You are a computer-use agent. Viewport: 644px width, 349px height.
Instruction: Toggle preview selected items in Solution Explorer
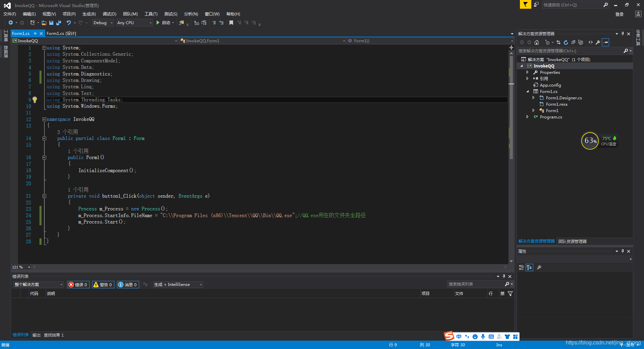click(x=605, y=42)
